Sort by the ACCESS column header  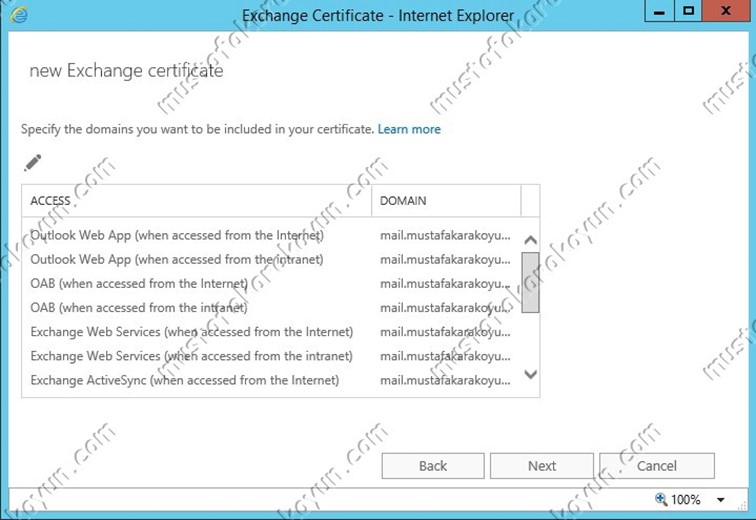tap(196, 200)
